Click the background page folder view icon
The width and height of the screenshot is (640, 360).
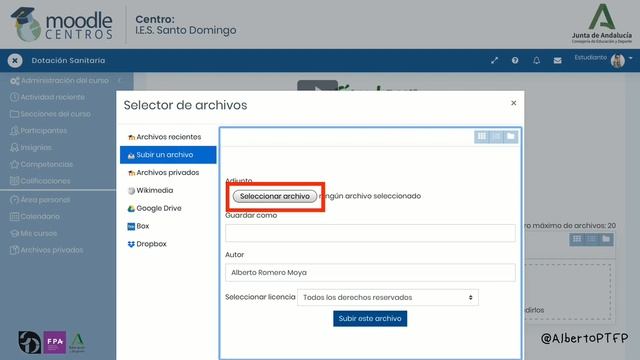click(606, 239)
